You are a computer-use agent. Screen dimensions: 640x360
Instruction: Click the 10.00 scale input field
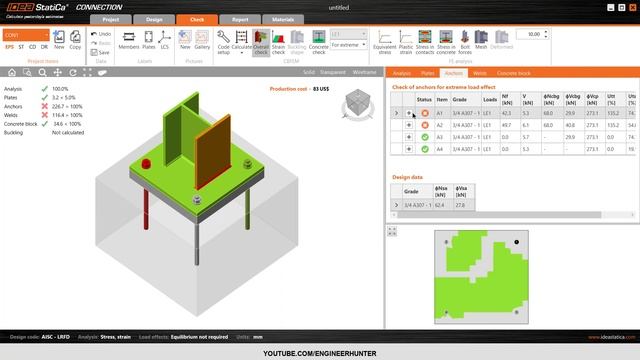[x=529, y=34]
